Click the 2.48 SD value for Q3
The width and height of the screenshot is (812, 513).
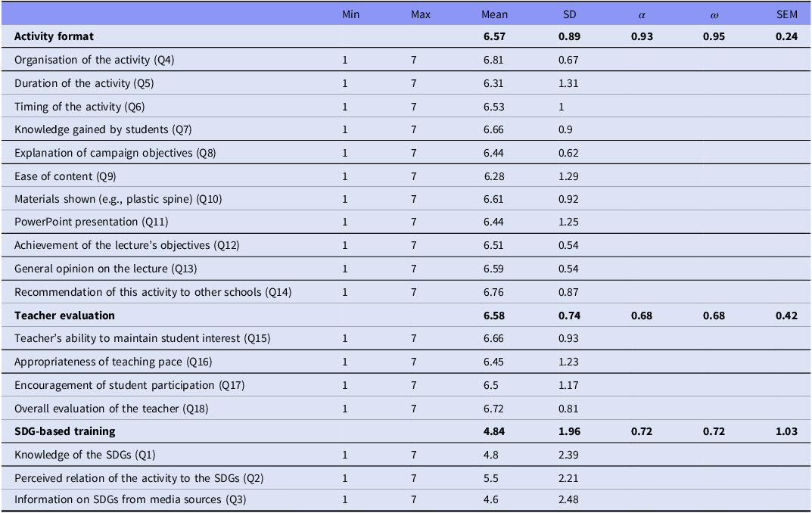tap(569, 501)
